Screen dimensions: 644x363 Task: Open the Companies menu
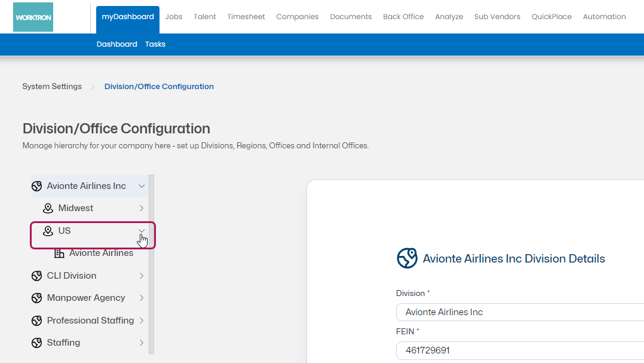point(298,17)
